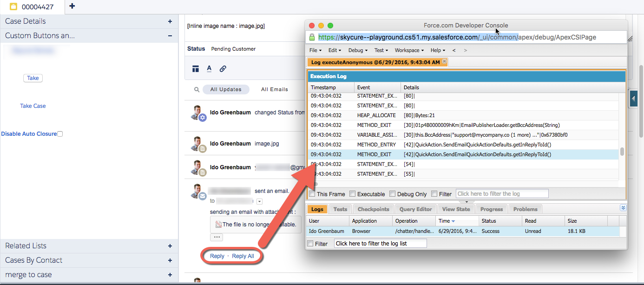This screenshot has height=285, width=644.
Task: Enable This Frame checkbox
Action: (312, 194)
